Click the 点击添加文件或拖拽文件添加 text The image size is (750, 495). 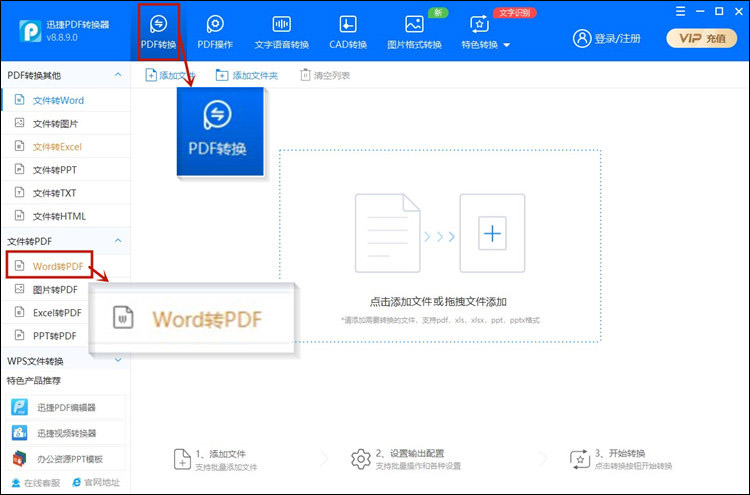pos(438,302)
